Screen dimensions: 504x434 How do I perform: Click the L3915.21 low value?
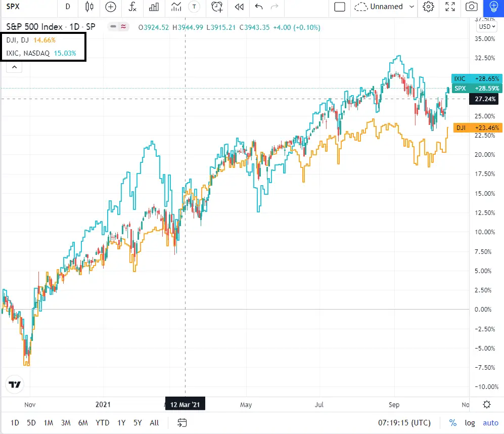point(221,27)
